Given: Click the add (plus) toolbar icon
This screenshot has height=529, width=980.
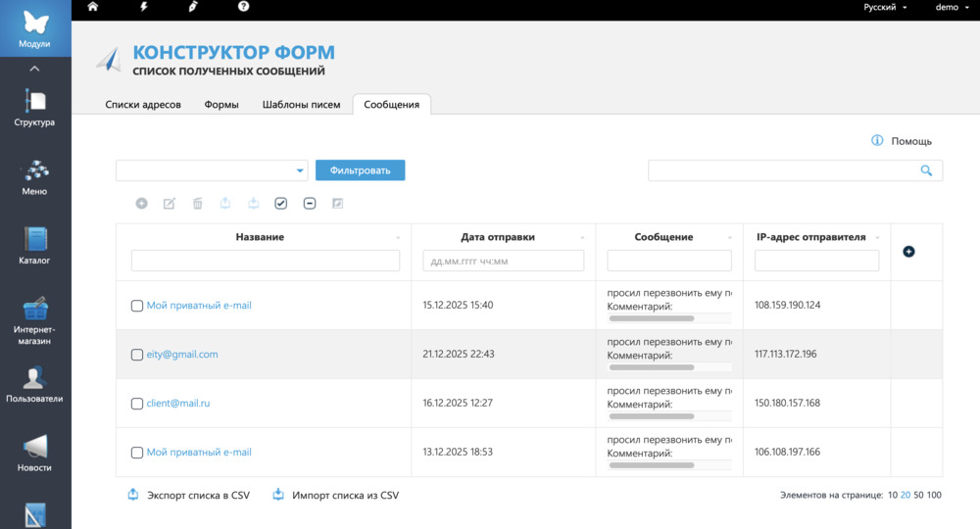Looking at the screenshot, I should click(142, 203).
